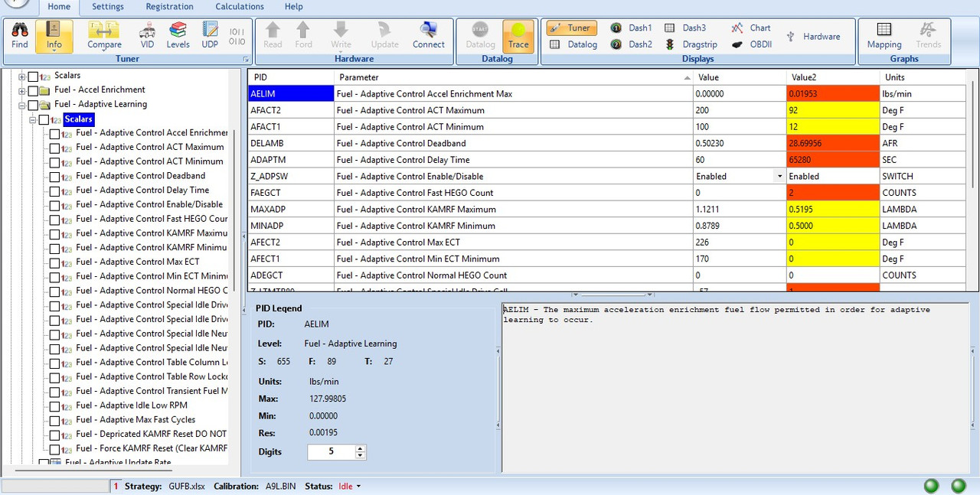Open the Mapping graph
Viewport: 980px width, 495px height.
tap(884, 35)
